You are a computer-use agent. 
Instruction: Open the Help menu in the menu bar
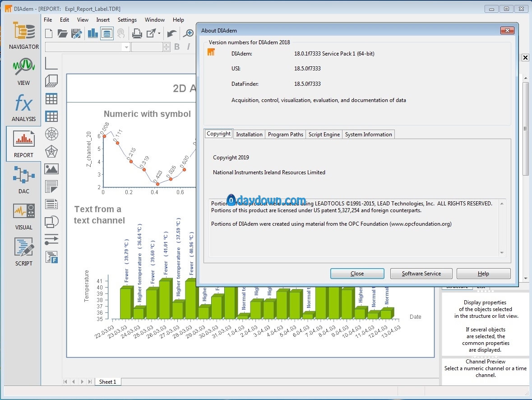178,20
